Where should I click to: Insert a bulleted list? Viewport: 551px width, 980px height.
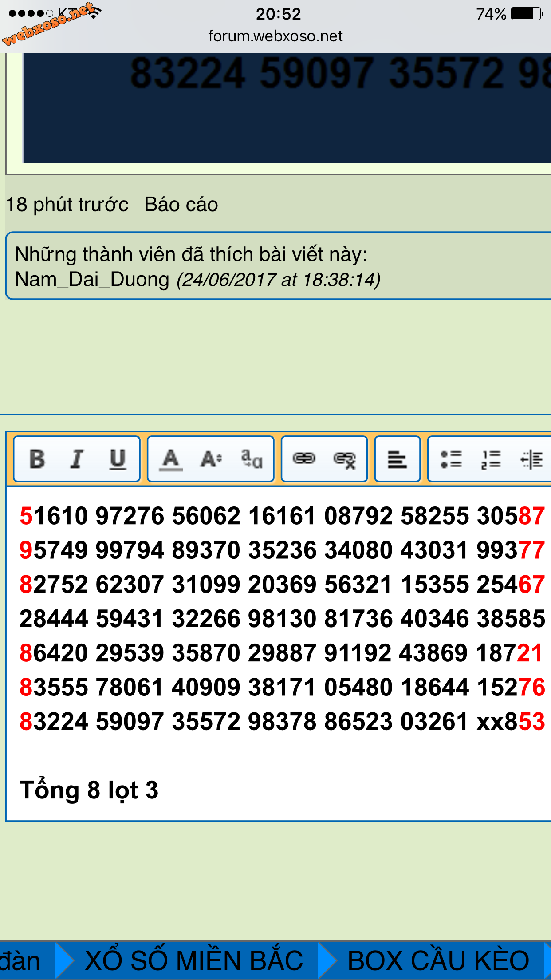point(451,459)
